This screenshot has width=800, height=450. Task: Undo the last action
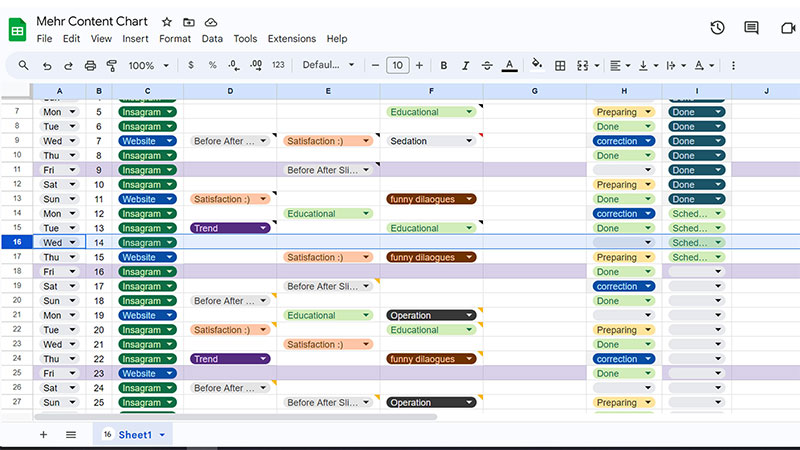pos(47,65)
